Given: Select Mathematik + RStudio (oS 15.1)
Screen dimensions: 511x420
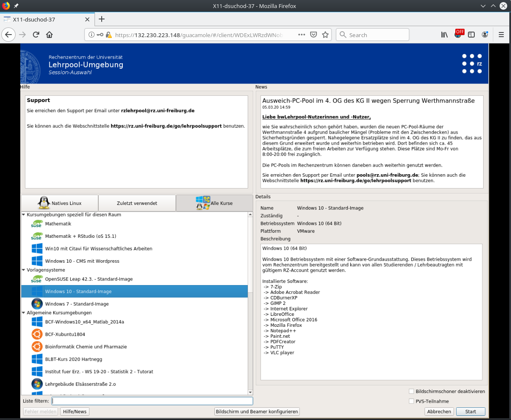Looking at the screenshot, I should [x=81, y=236].
